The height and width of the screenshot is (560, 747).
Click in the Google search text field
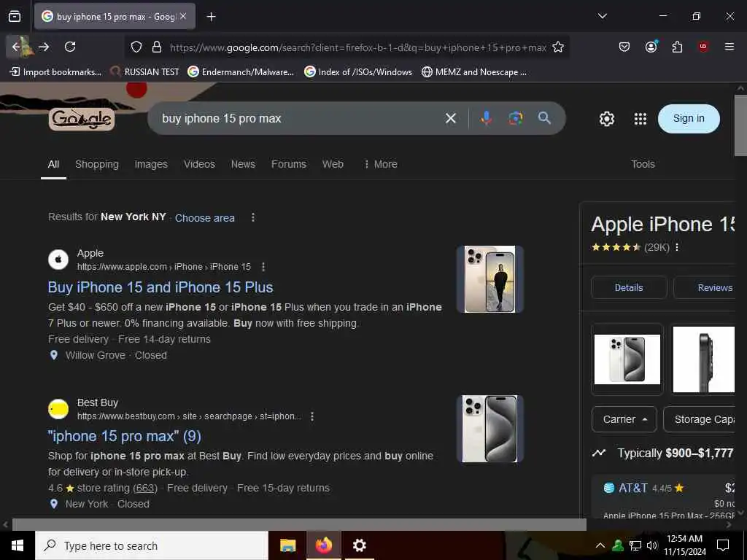pos(298,118)
